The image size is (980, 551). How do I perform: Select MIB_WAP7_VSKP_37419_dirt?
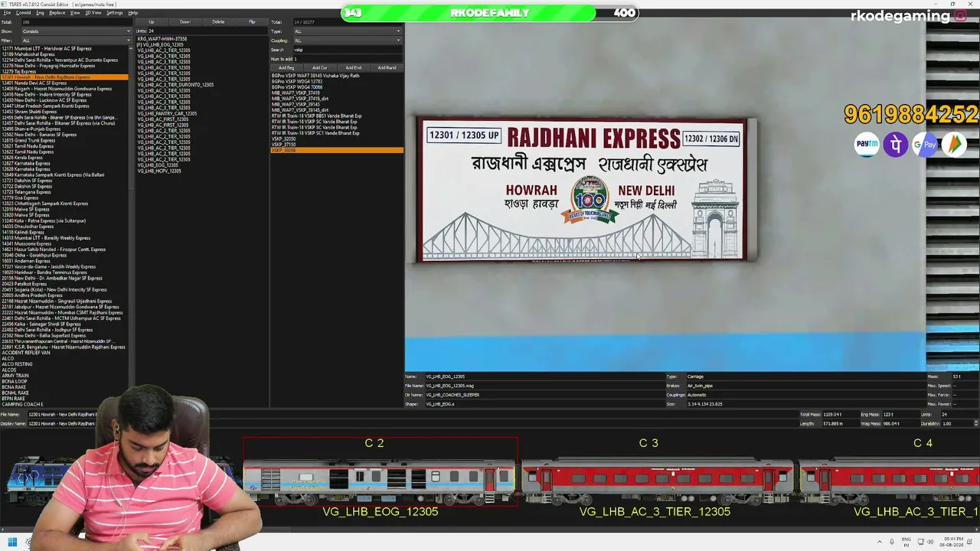(x=300, y=99)
